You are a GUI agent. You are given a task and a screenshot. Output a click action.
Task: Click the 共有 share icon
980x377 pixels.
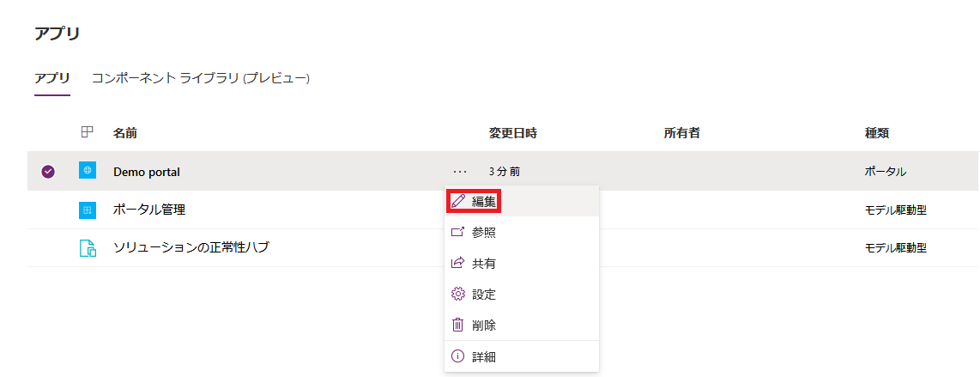click(x=458, y=264)
